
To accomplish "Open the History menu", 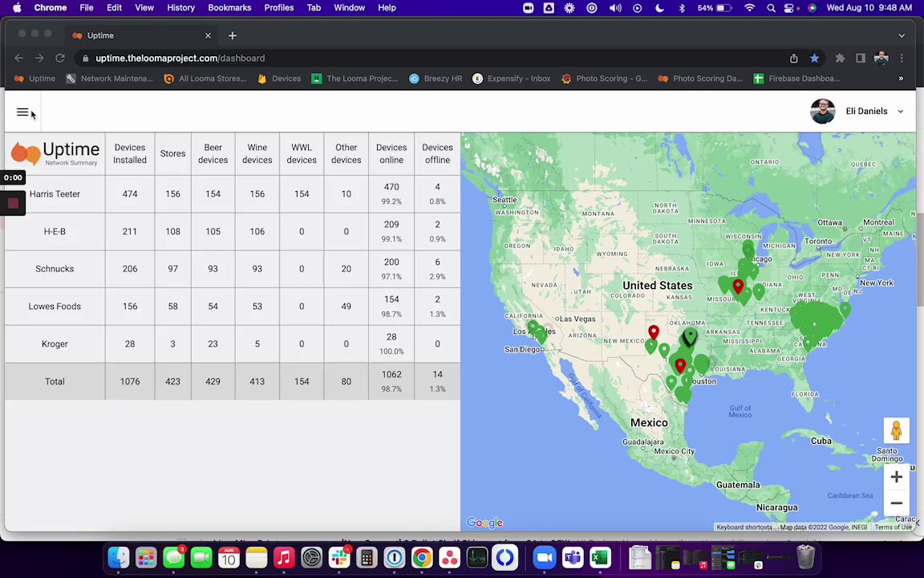I will 180,8.
